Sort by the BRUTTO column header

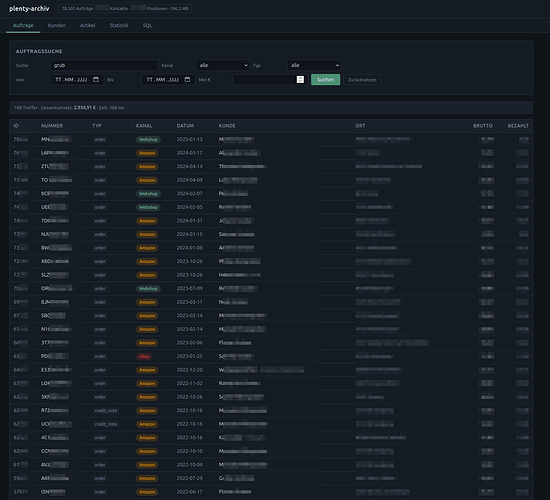point(483,126)
